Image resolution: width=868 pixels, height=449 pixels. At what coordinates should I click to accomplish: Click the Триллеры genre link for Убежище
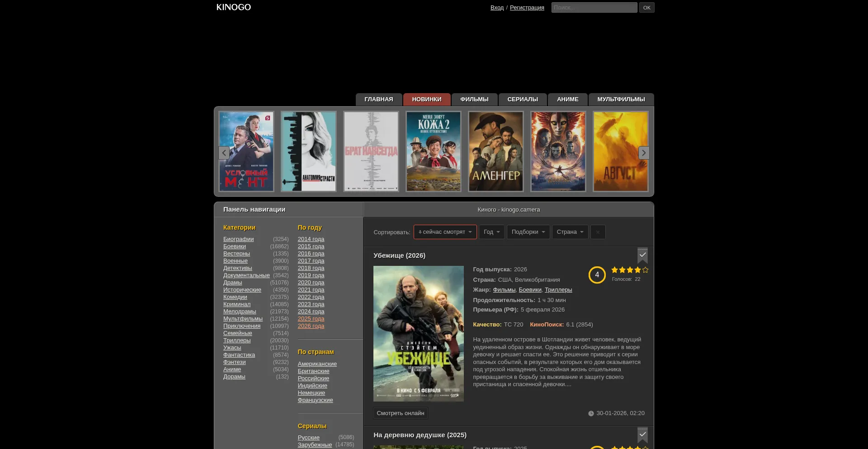point(558,290)
